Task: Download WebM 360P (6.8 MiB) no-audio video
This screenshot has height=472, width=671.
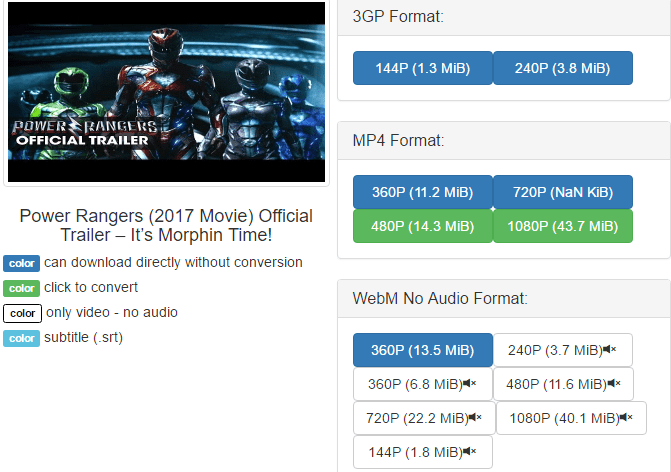Action: pyautogui.click(x=423, y=384)
